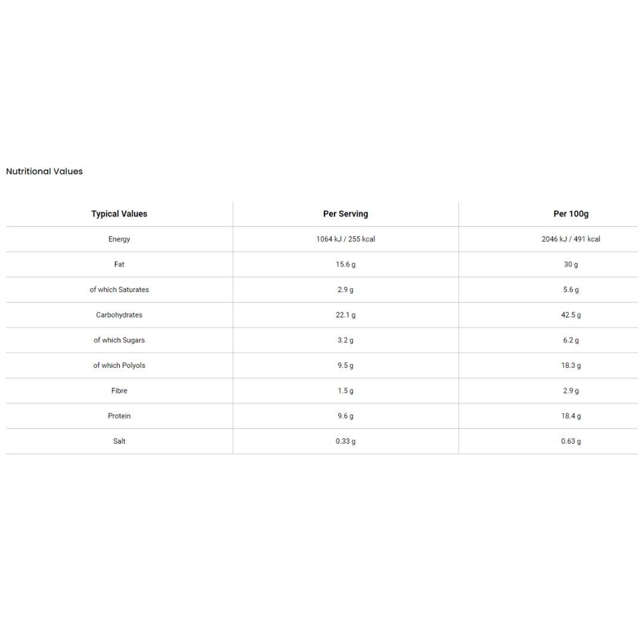Click the 0.63 g salt value
The height and width of the screenshot is (644, 644).
[x=571, y=441]
